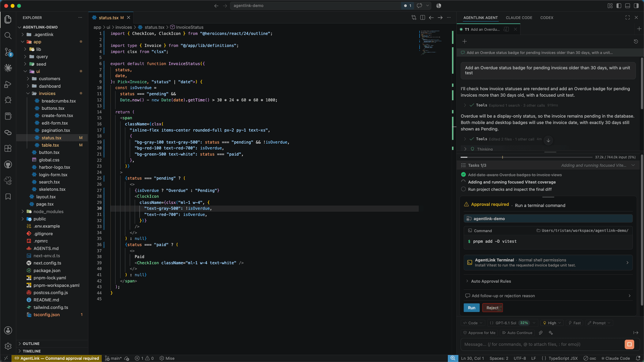Click completed task Add date-aware Overdue badges checkmark
The height and width of the screenshot is (362, 644).
(464, 175)
